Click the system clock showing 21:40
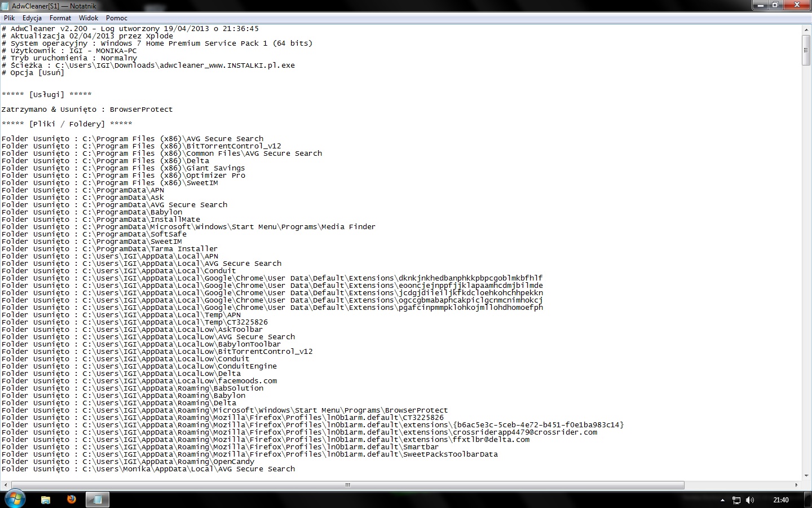The width and height of the screenshot is (812, 508). [x=781, y=500]
